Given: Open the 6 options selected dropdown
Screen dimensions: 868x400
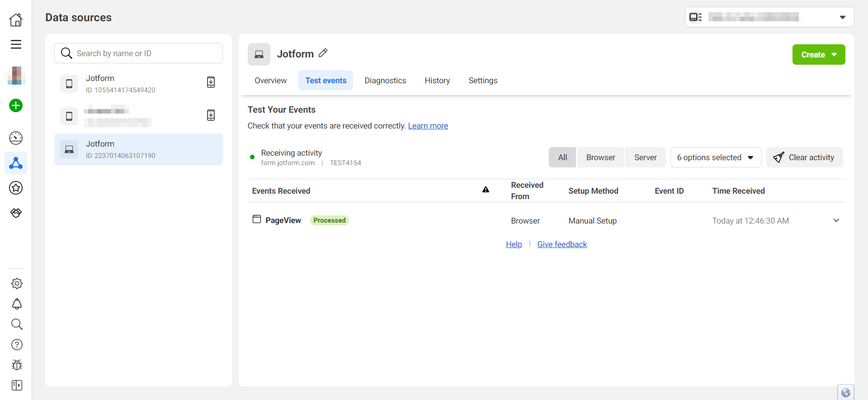Looking at the screenshot, I should (x=715, y=157).
